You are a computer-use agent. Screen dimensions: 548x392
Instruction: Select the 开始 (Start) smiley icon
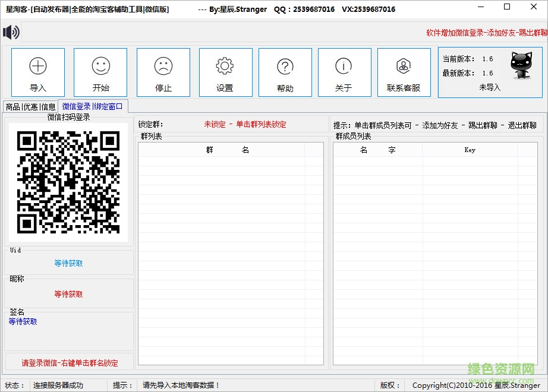pos(100,72)
